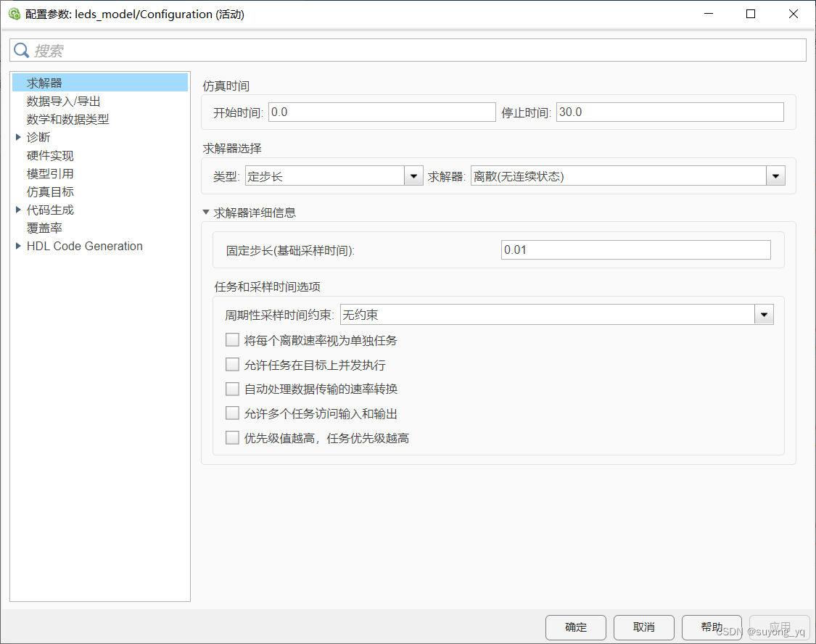This screenshot has width=816, height=644.
Task: Collapse the 求解器详细信息 section
Action: [206, 212]
